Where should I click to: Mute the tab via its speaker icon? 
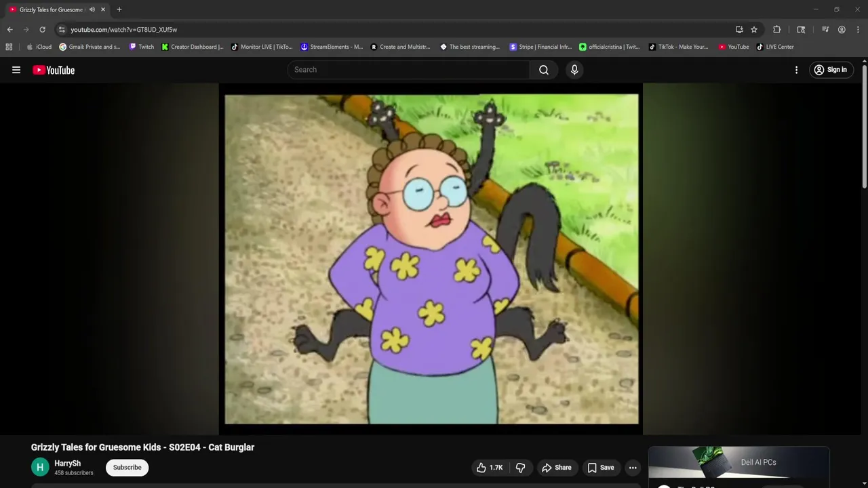click(92, 9)
